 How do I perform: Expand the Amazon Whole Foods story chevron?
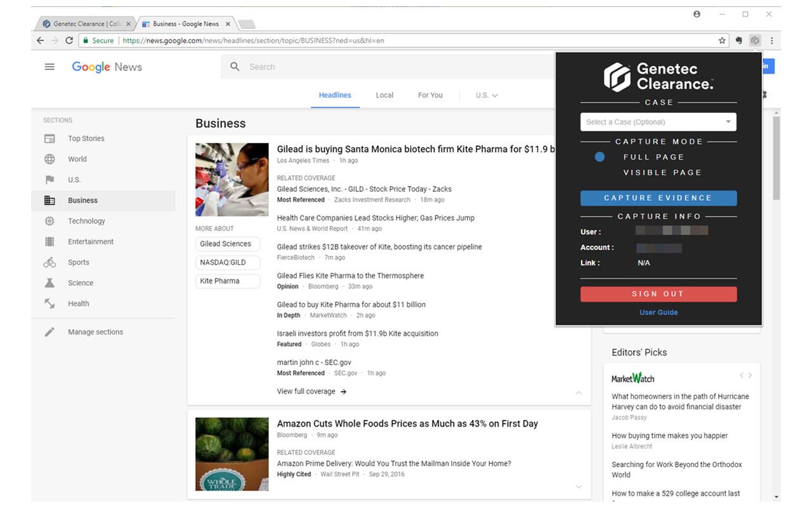(579, 486)
